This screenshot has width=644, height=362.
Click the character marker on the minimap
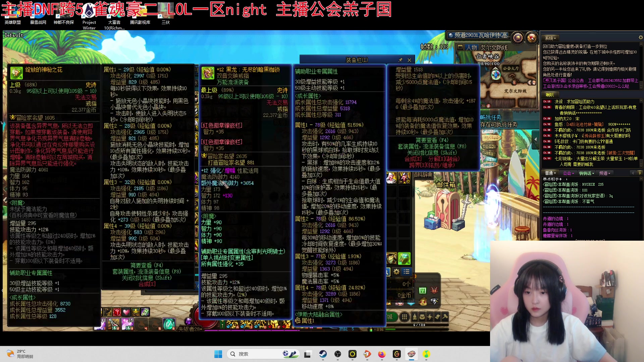[496, 74]
